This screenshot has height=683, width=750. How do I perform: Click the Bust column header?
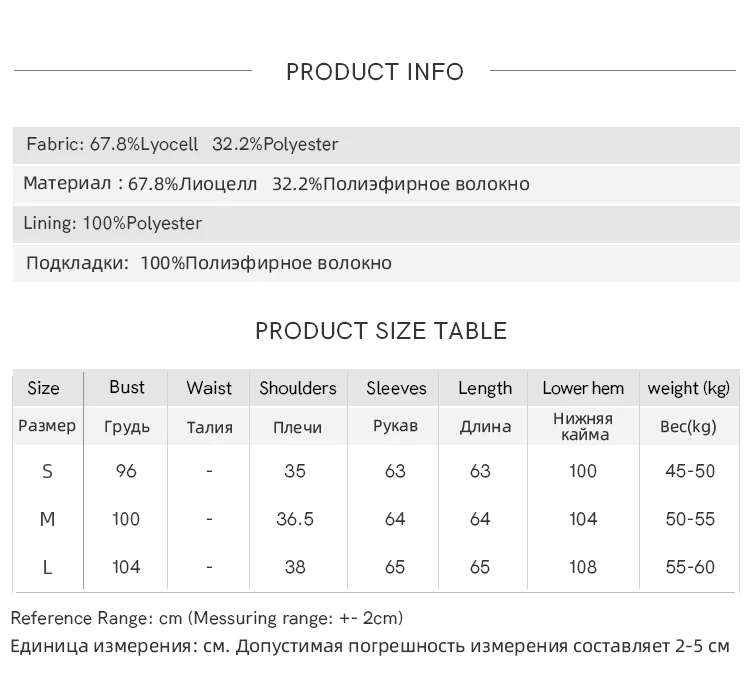point(127,387)
